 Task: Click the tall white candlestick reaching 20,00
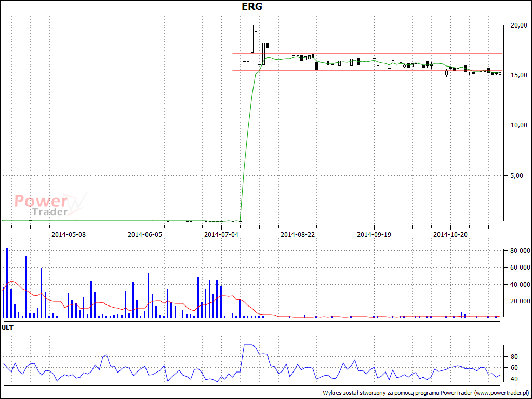coord(252,39)
